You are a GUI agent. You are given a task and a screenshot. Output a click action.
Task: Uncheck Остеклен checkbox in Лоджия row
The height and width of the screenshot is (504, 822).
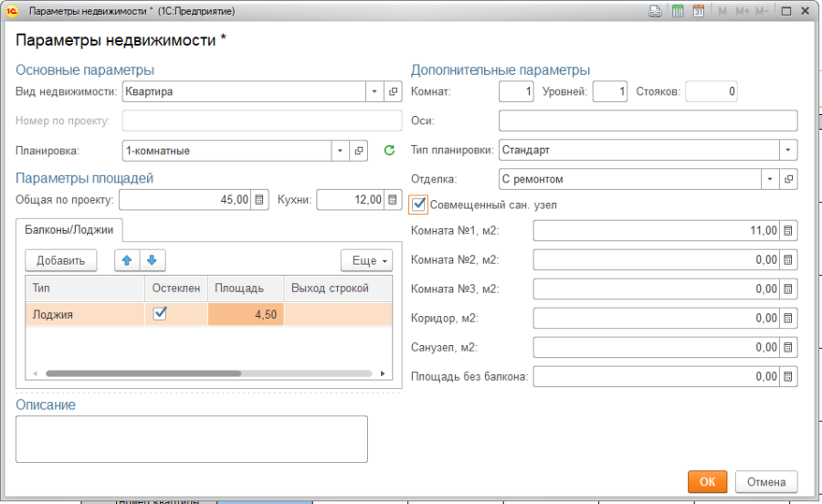point(160,313)
